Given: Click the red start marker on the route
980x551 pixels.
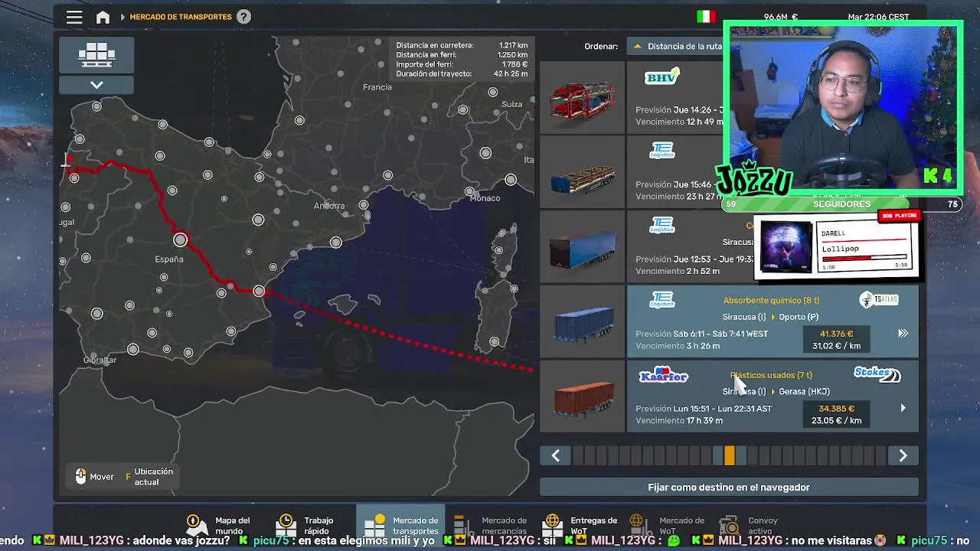Looking at the screenshot, I should pos(70,159).
